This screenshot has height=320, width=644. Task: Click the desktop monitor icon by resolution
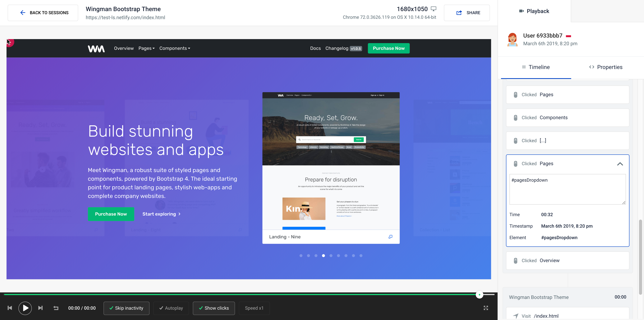coord(434,9)
